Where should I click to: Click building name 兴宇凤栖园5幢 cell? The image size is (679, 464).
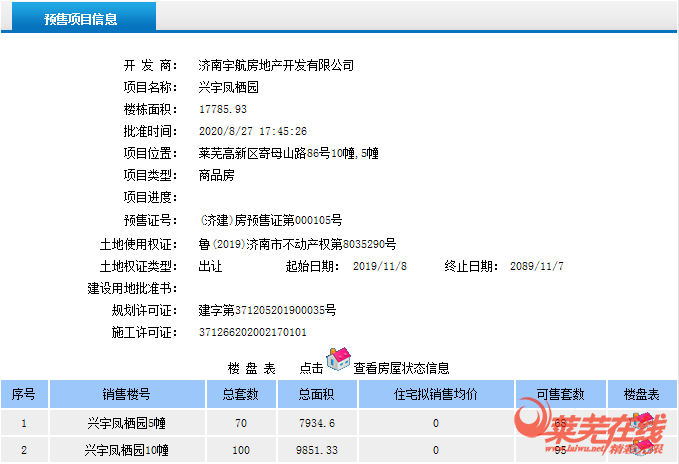(126, 423)
